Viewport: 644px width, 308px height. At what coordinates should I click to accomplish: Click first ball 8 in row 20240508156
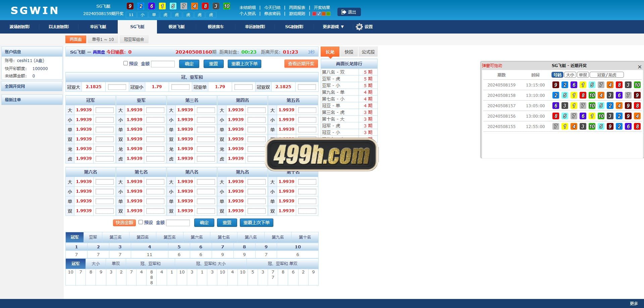556,116
